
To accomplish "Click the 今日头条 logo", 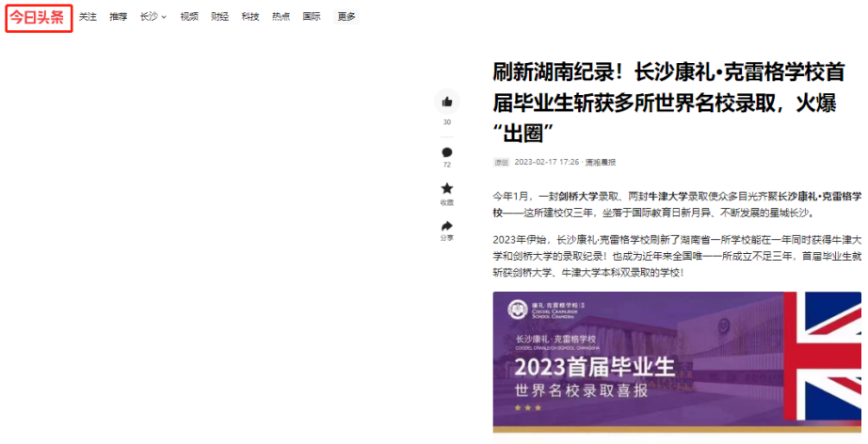I will pyautogui.click(x=39, y=18).
